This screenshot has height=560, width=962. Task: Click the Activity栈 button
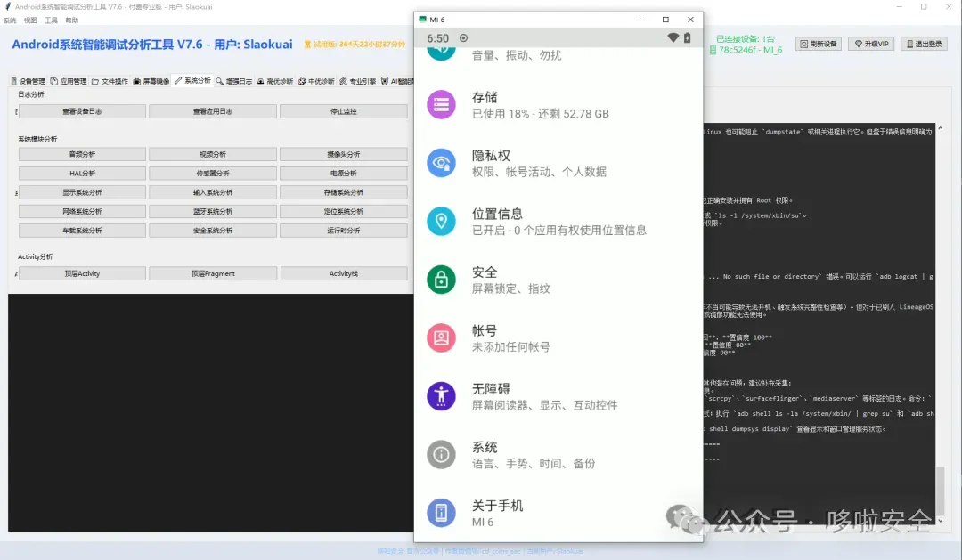[x=344, y=273]
